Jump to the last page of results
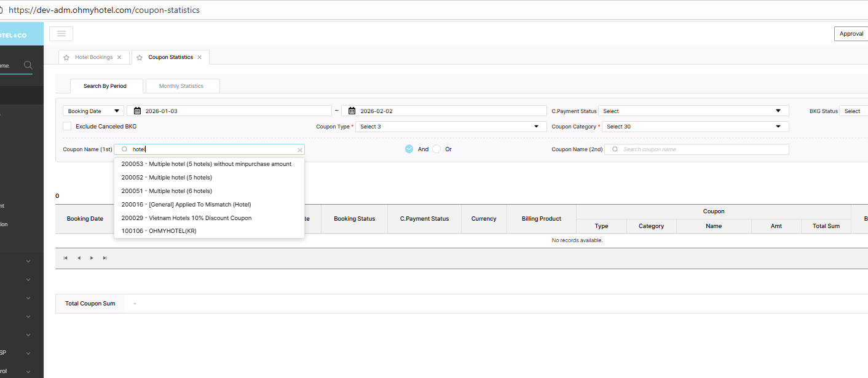 click(x=105, y=258)
